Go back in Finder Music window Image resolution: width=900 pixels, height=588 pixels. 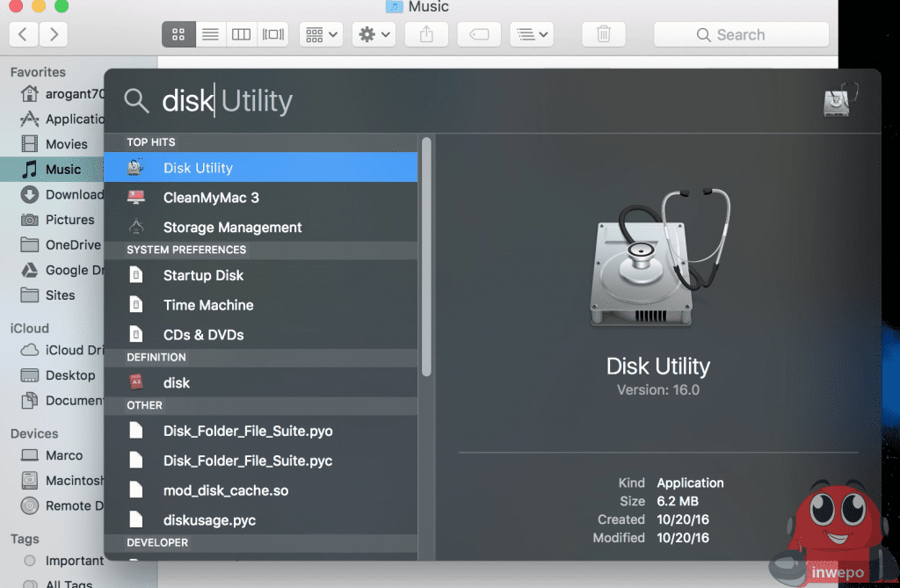click(24, 34)
